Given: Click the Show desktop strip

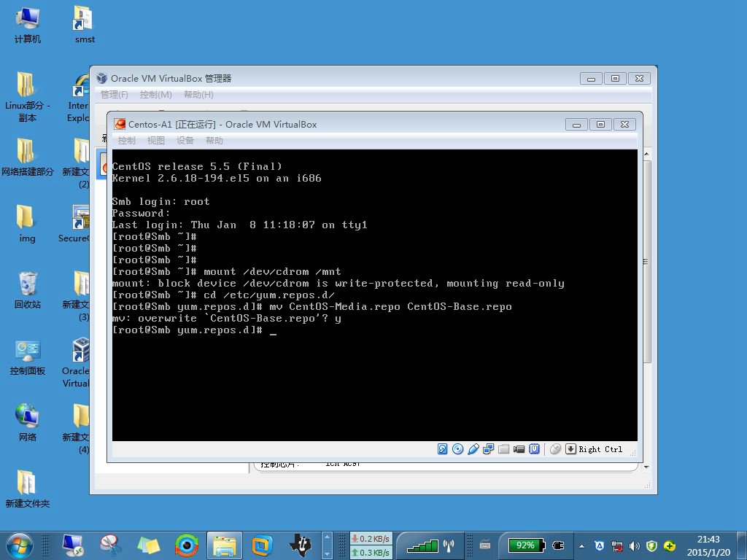Looking at the screenshot, I should [x=742, y=545].
